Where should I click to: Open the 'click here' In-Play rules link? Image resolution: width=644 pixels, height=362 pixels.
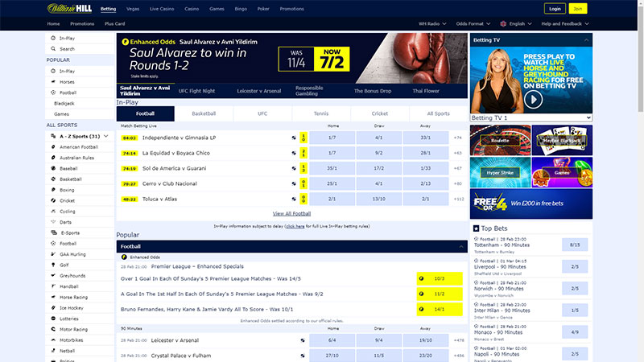tap(295, 226)
